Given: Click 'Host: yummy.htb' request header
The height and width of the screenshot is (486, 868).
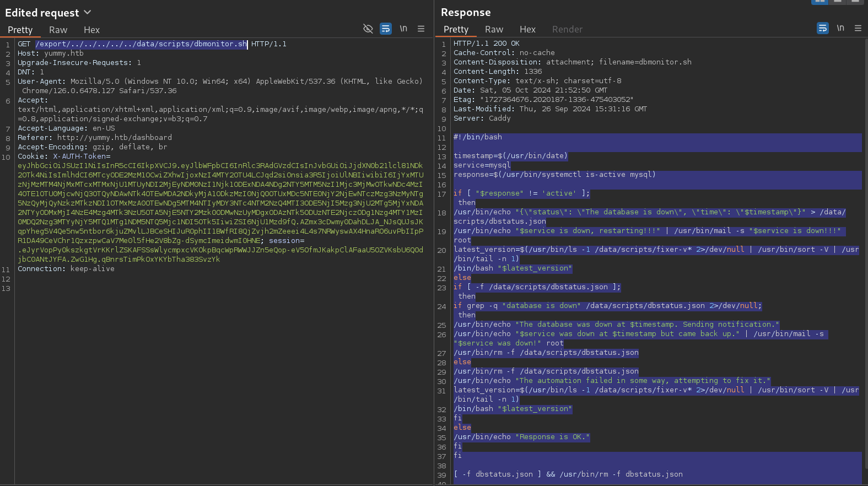Looking at the screenshot, I should (x=51, y=53).
